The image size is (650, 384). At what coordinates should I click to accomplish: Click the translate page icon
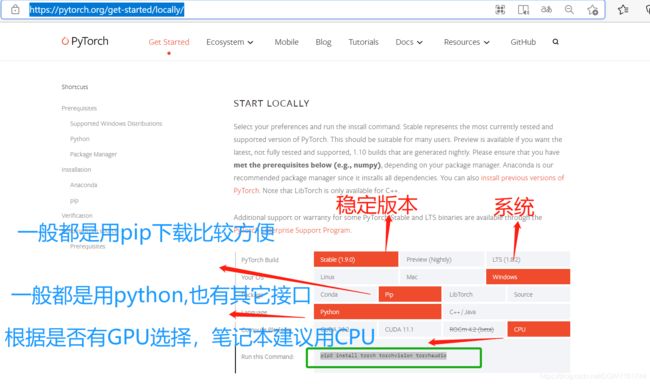pyautogui.click(x=546, y=10)
